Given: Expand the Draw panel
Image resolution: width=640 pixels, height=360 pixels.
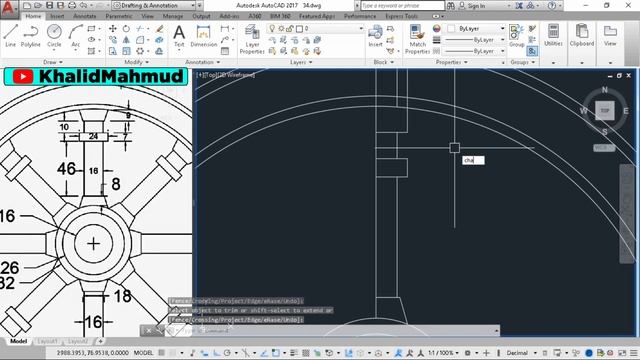Looking at the screenshot, I should point(53,62).
